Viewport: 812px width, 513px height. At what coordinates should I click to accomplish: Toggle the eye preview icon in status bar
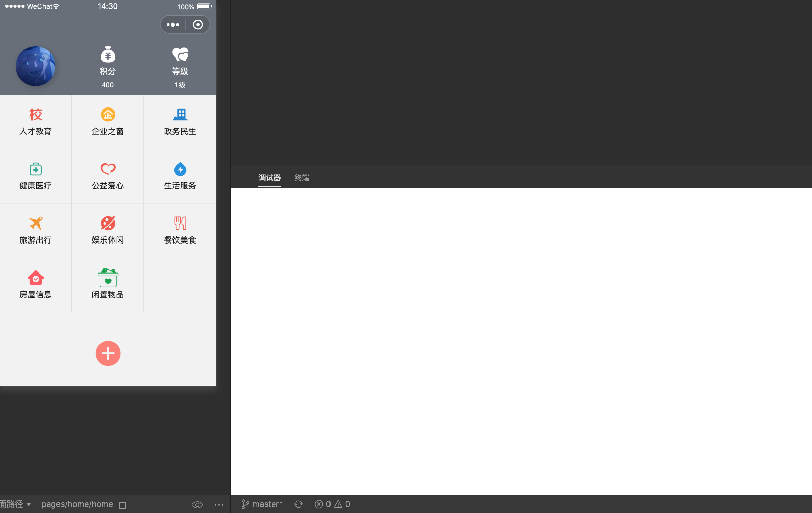pos(197,504)
